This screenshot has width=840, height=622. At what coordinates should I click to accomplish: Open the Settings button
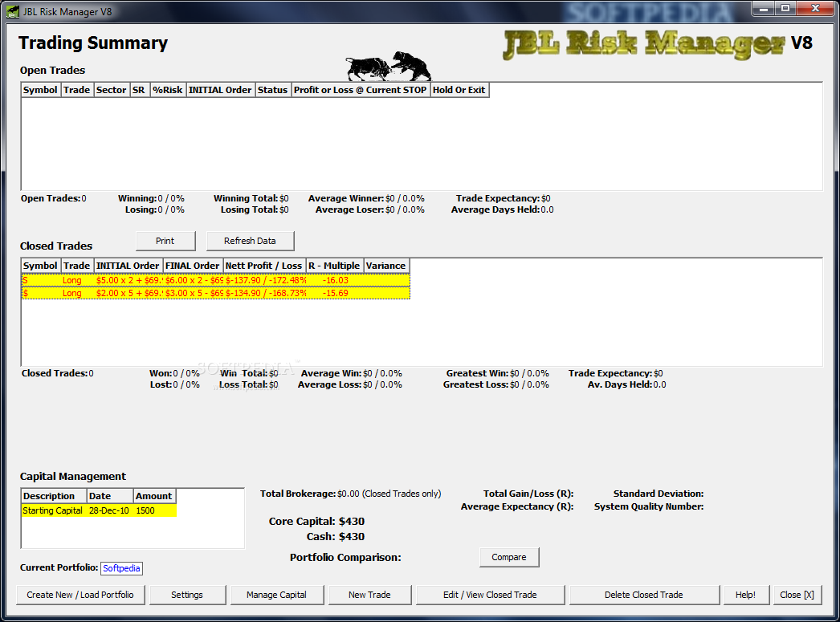pos(187,595)
